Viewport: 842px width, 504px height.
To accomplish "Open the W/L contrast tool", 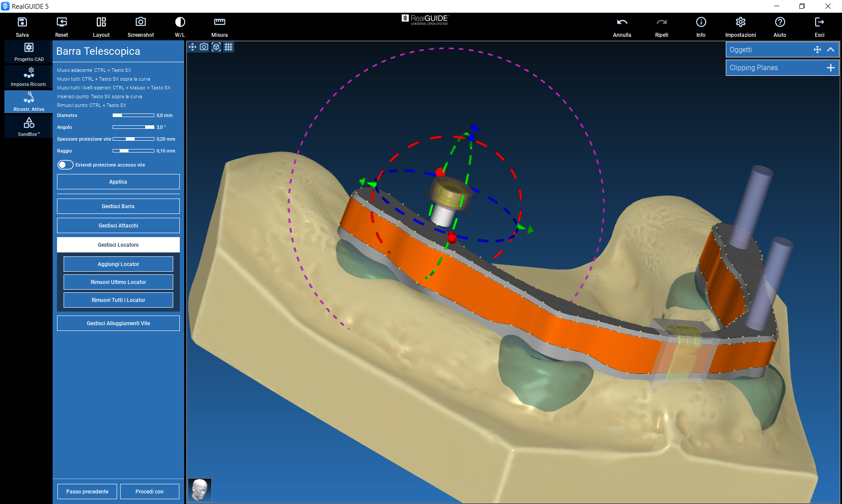I will [x=180, y=22].
